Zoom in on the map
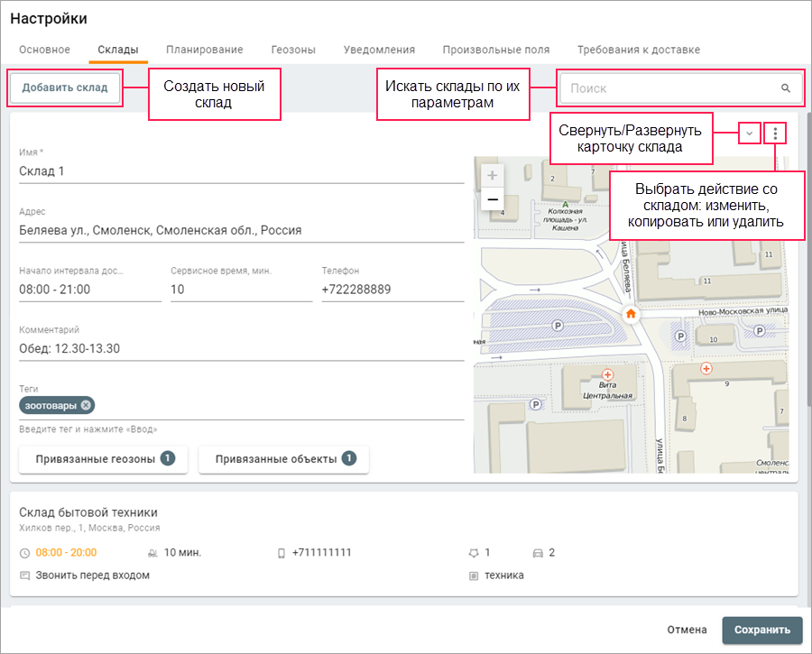This screenshot has height=654, width=812. (x=492, y=175)
